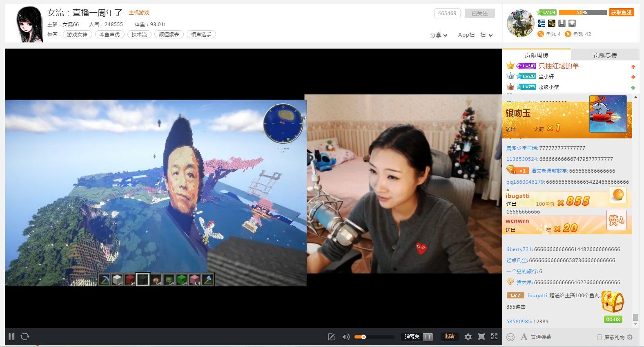
Task: Click the refresh stream icon
Action: [25, 336]
